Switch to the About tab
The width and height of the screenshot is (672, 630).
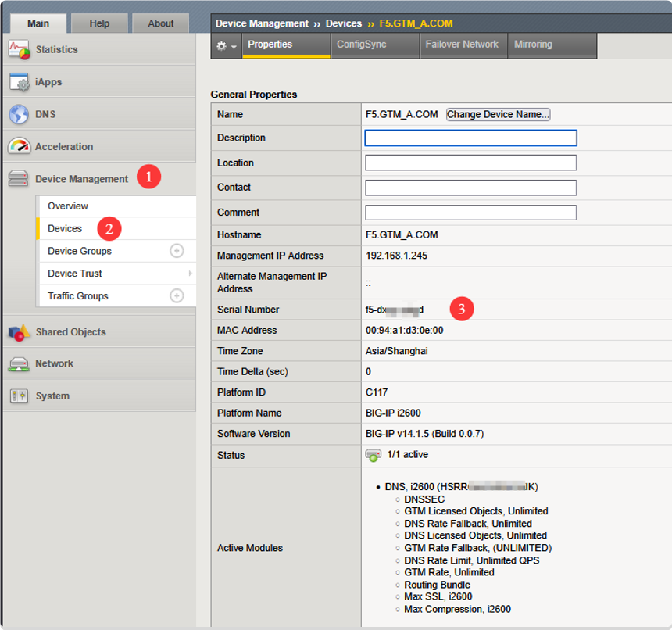[x=161, y=23]
